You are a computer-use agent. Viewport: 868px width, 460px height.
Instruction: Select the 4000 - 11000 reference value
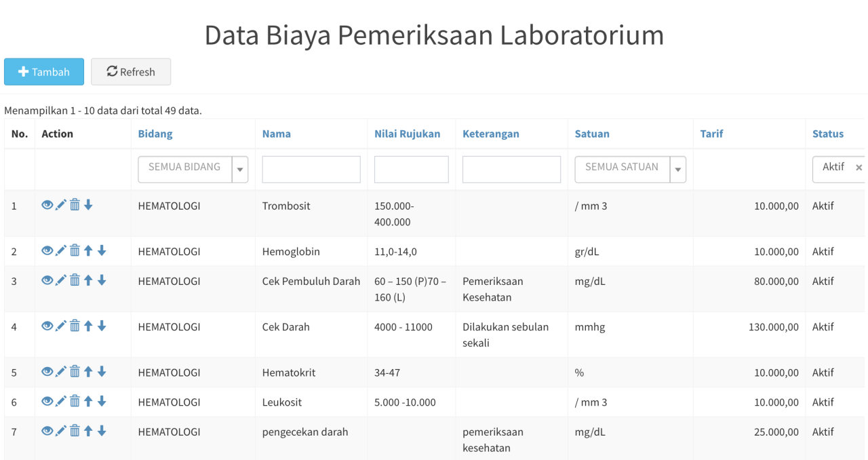403,326
